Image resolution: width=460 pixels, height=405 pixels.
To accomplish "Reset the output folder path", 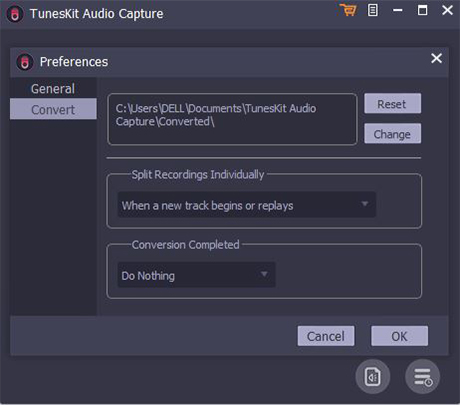I will pyautogui.click(x=392, y=104).
